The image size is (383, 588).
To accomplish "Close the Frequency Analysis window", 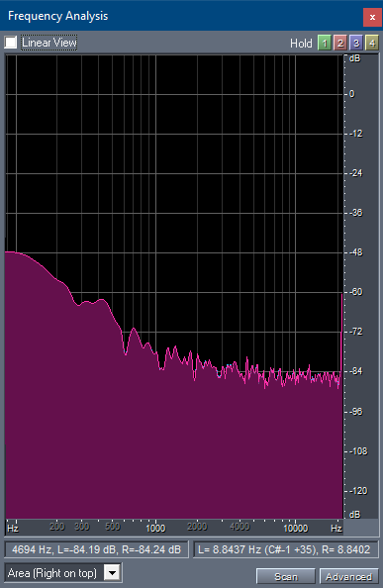I will pyautogui.click(x=372, y=17).
